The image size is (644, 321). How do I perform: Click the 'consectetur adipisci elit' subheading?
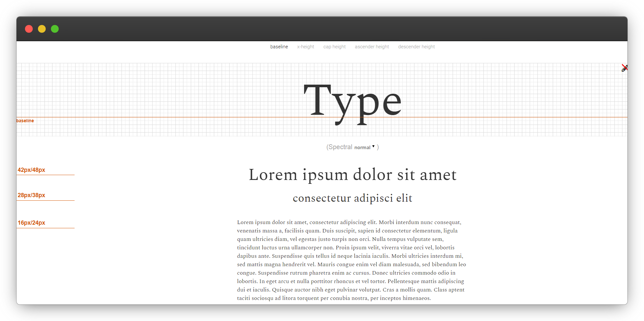point(352,198)
